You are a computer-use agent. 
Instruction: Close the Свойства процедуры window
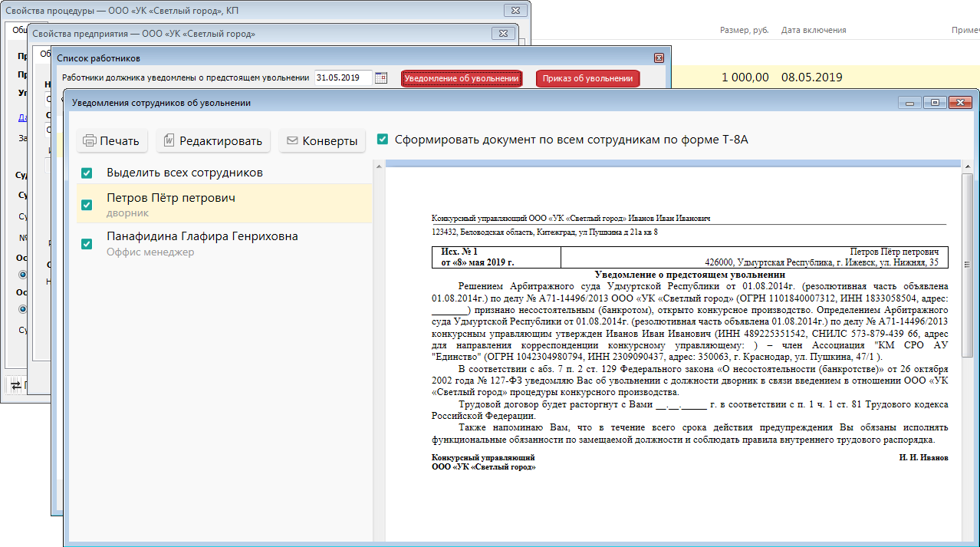coord(514,10)
